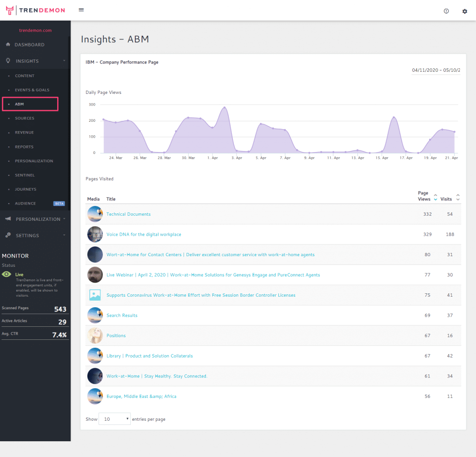Open the Journeys page
The image size is (476, 457).
coord(26,189)
